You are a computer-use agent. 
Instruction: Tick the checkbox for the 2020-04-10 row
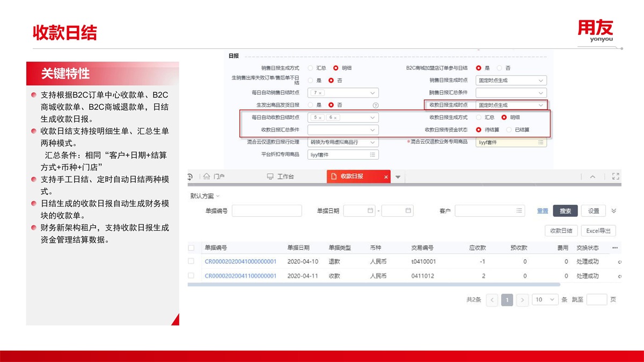(x=191, y=261)
